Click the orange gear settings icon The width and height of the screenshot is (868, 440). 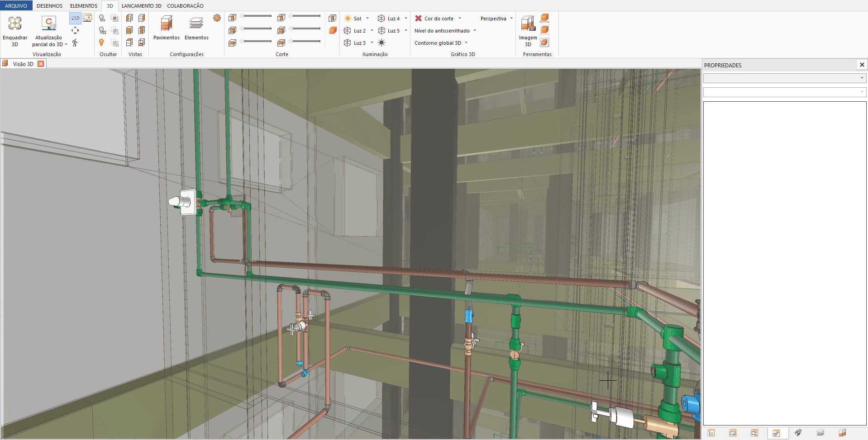click(x=217, y=18)
